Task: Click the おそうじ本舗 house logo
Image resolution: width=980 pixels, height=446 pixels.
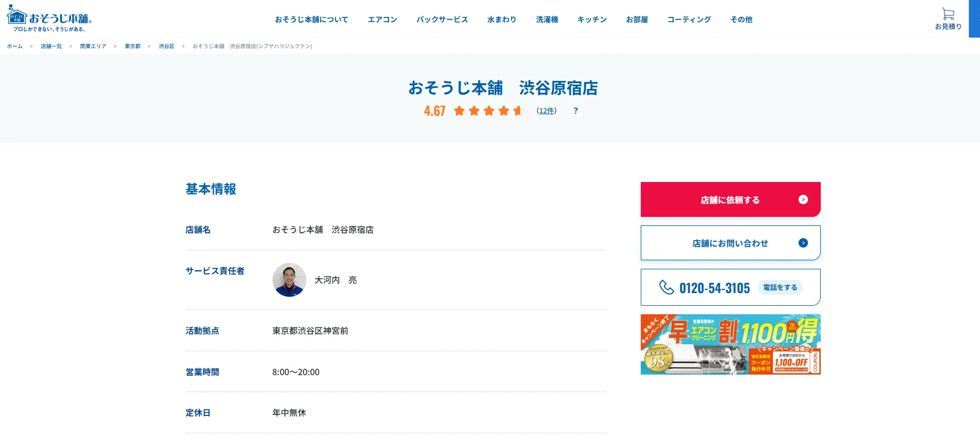Action: point(49,19)
